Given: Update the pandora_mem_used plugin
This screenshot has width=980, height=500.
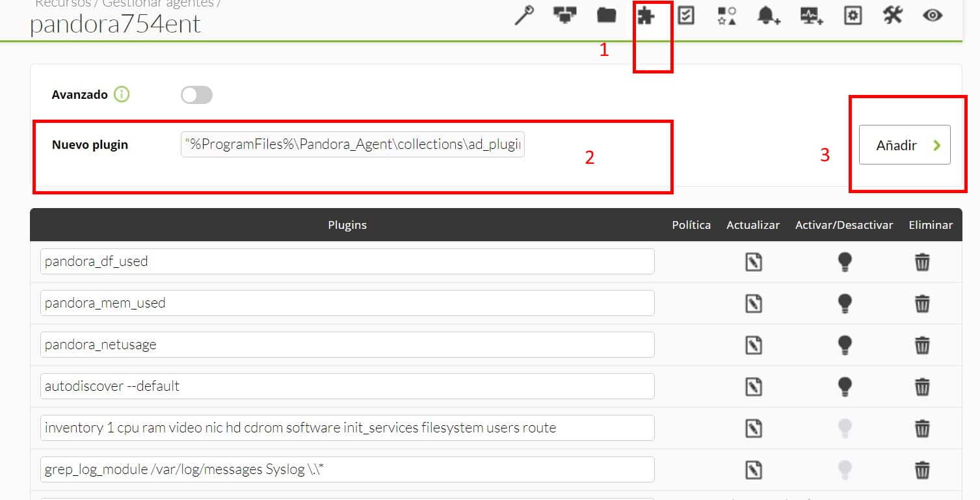Looking at the screenshot, I should (753, 304).
